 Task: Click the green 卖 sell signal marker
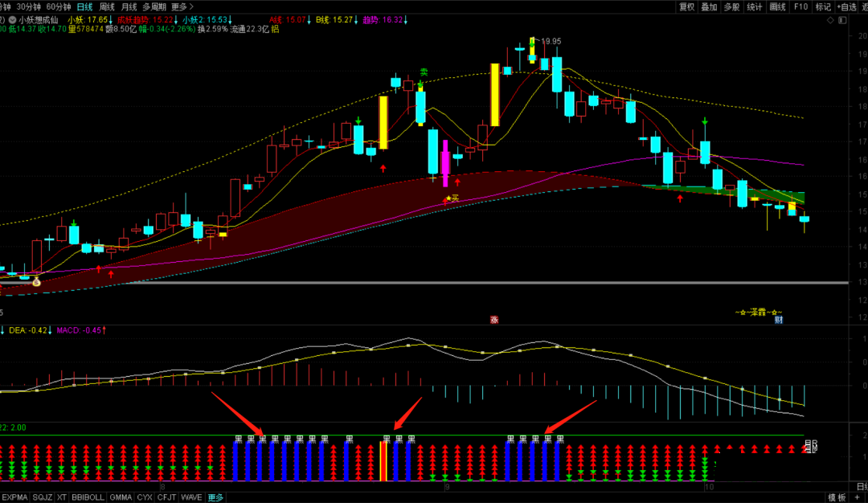click(x=424, y=72)
